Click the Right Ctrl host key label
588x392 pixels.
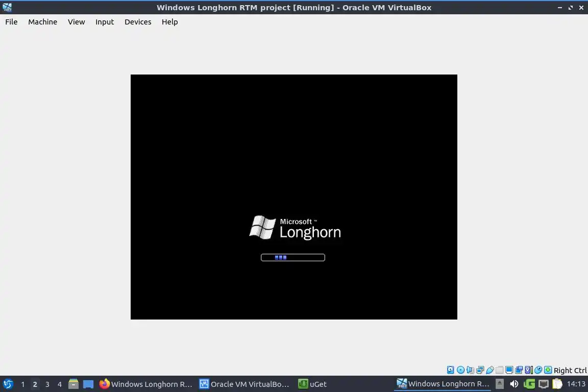pyautogui.click(x=570, y=370)
